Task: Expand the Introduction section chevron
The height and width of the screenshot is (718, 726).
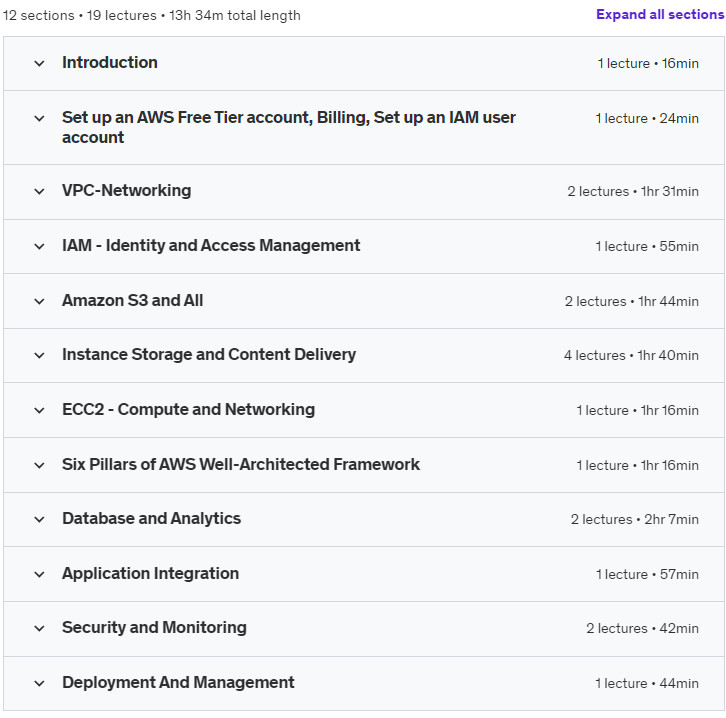Action: click(39, 63)
